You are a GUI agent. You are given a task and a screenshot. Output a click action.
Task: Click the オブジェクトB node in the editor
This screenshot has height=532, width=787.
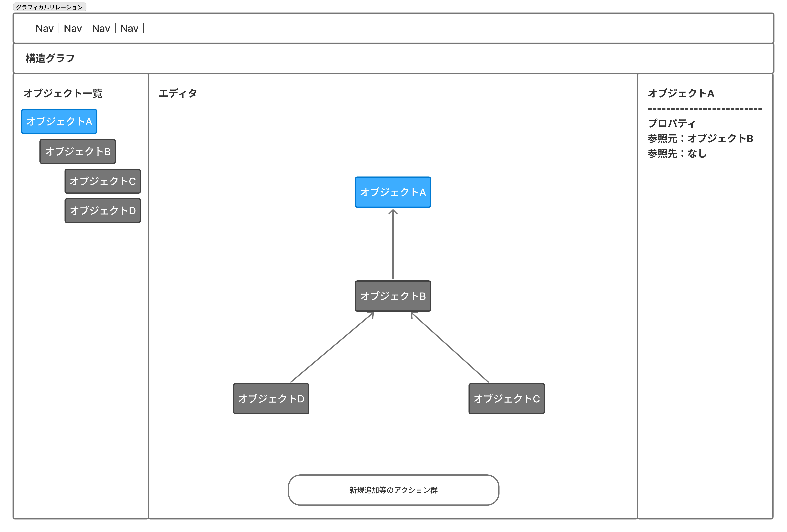[393, 296]
